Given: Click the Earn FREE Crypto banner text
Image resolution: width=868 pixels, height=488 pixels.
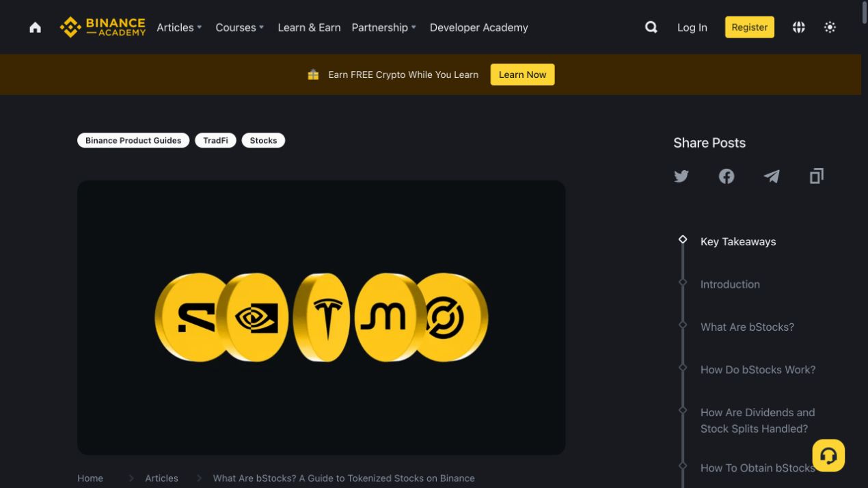Looking at the screenshot, I should (x=403, y=74).
